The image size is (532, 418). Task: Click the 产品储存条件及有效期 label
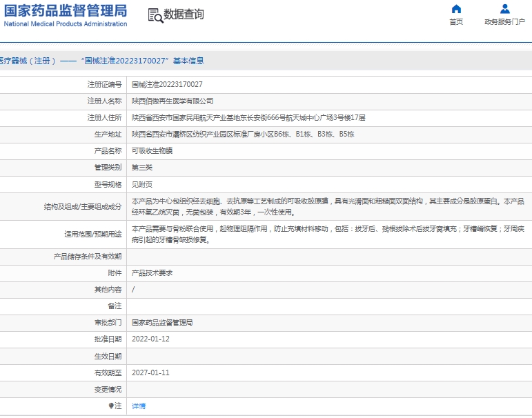pyautogui.click(x=88, y=257)
